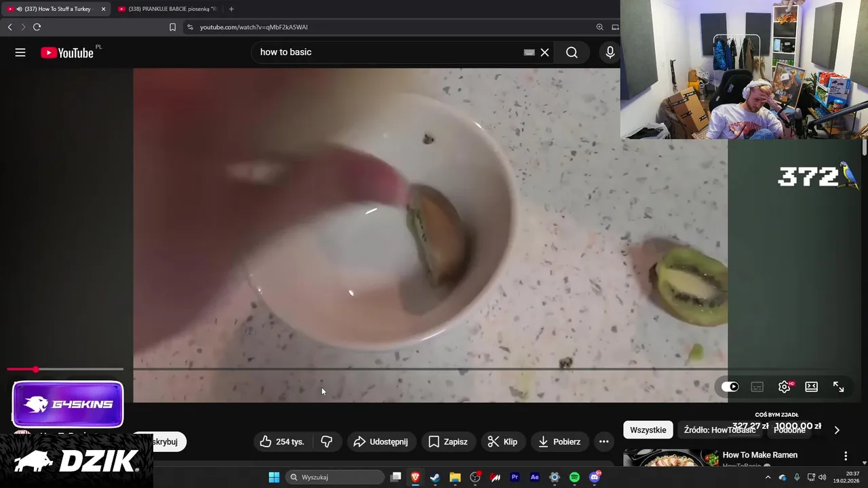Screen dimensions: 868x488
Task: Open site settings icon beside the URL
Action: (x=190, y=27)
